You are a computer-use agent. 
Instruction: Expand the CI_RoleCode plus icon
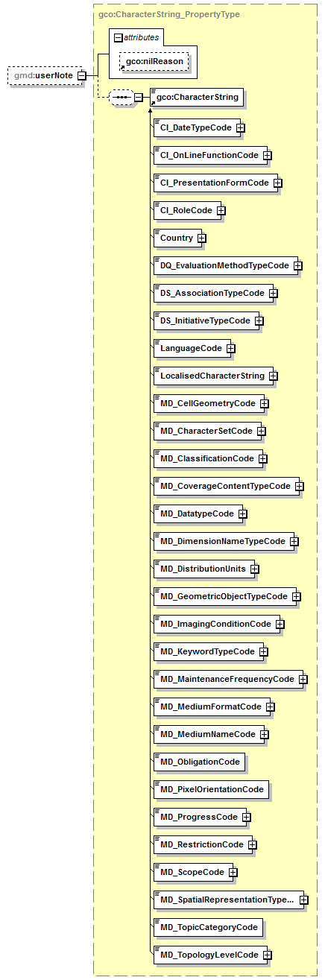click(221, 210)
